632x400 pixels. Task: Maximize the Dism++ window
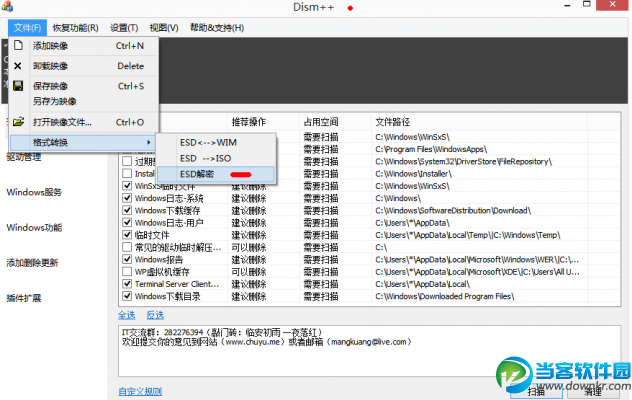coord(586,4)
